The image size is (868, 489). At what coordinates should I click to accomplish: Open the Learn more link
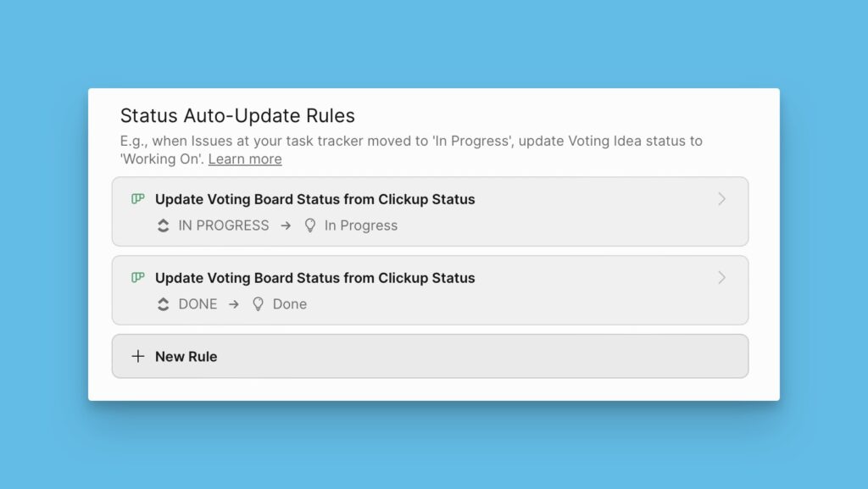[x=244, y=158]
